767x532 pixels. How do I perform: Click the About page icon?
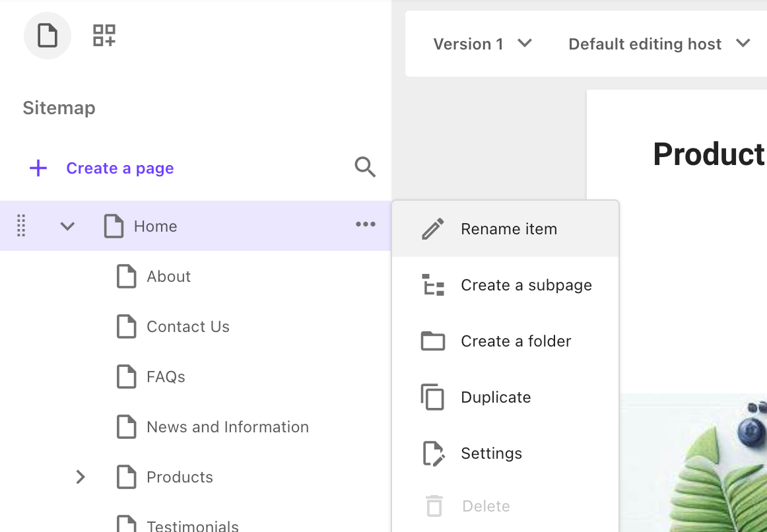tap(126, 277)
